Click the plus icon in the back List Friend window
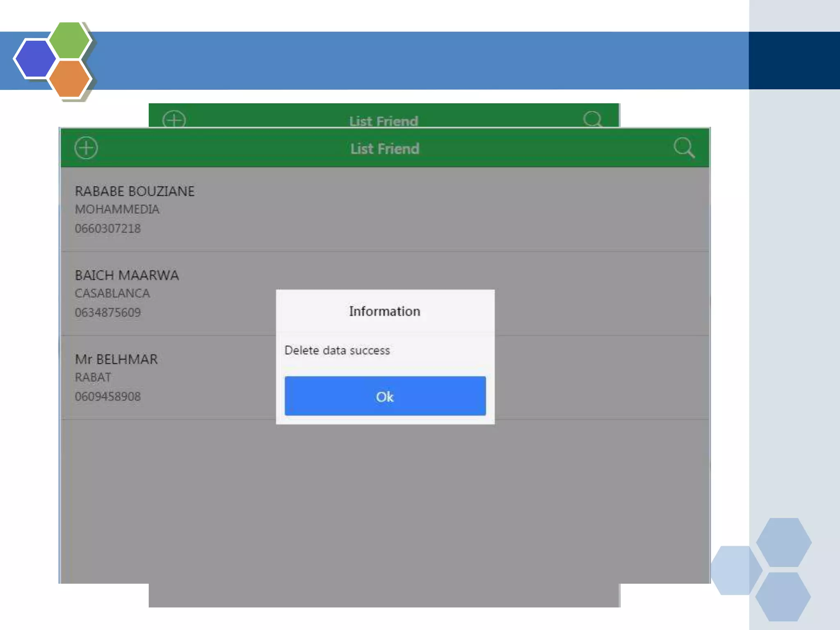This screenshot has height=630, width=840. point(174,119)
